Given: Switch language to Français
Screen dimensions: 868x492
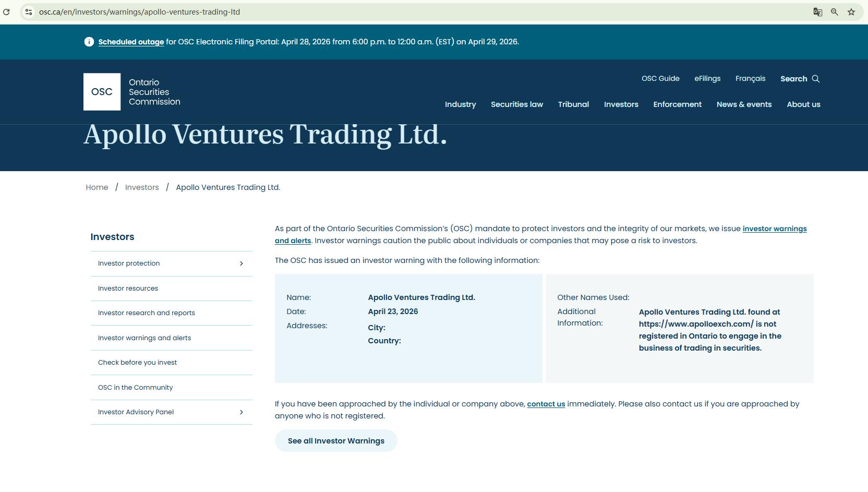Looking at the screenshot, I should (x=751, y=79).
